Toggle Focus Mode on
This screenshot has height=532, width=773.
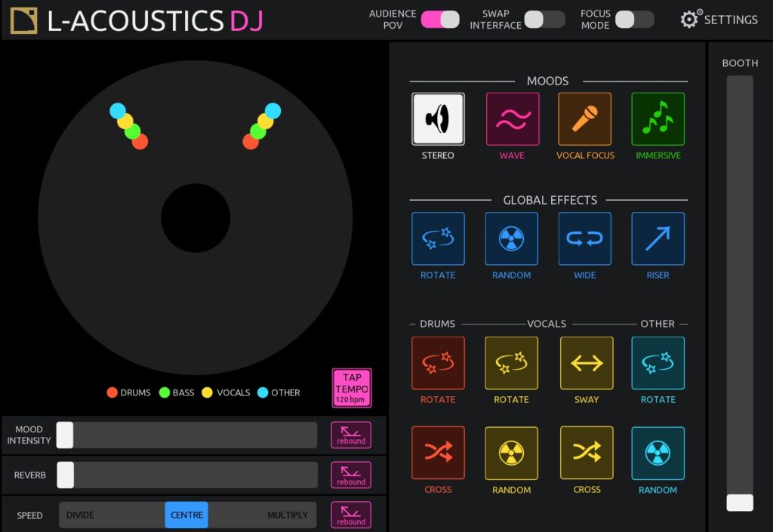(x=634, y=20)
